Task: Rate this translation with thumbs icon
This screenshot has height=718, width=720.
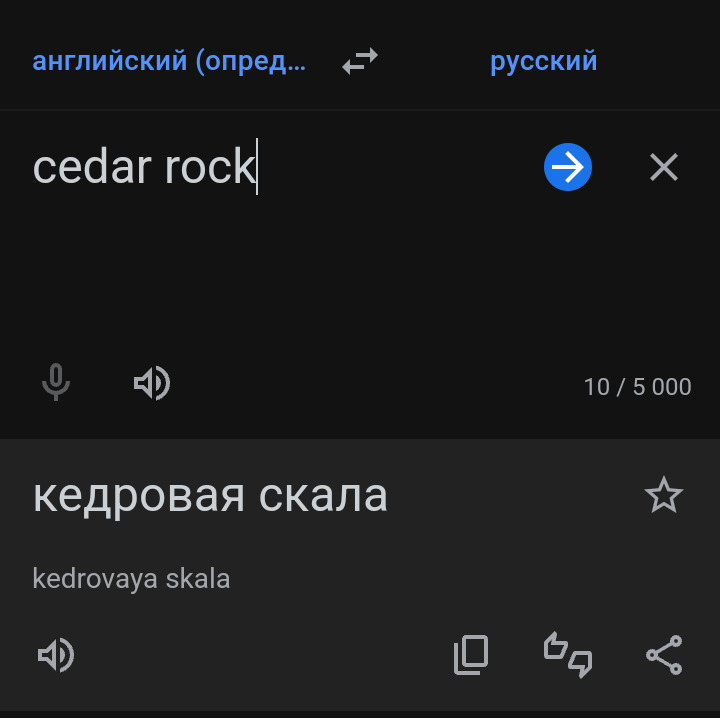Action: (567, 655)
